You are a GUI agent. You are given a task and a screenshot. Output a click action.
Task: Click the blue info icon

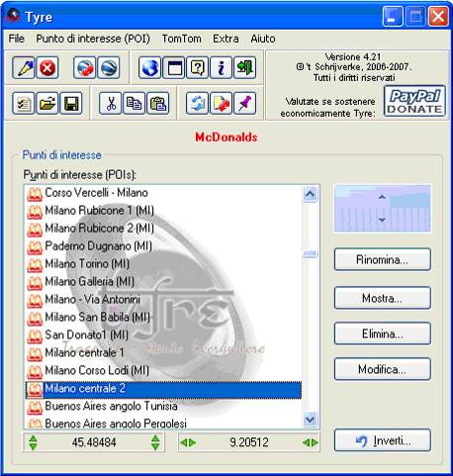pyautogui.click(x=221, y=68)
